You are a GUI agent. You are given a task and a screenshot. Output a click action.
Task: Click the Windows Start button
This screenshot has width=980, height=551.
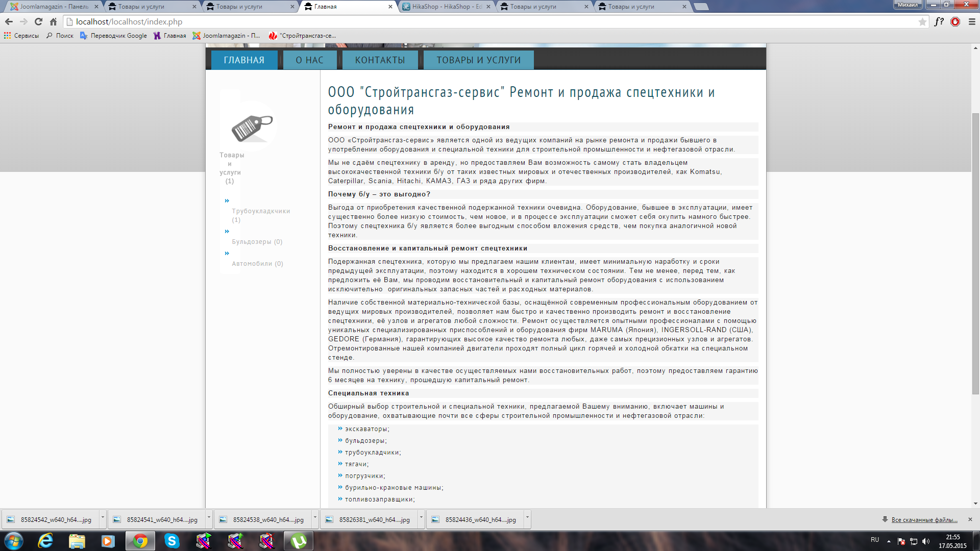[x=14, y=541]
